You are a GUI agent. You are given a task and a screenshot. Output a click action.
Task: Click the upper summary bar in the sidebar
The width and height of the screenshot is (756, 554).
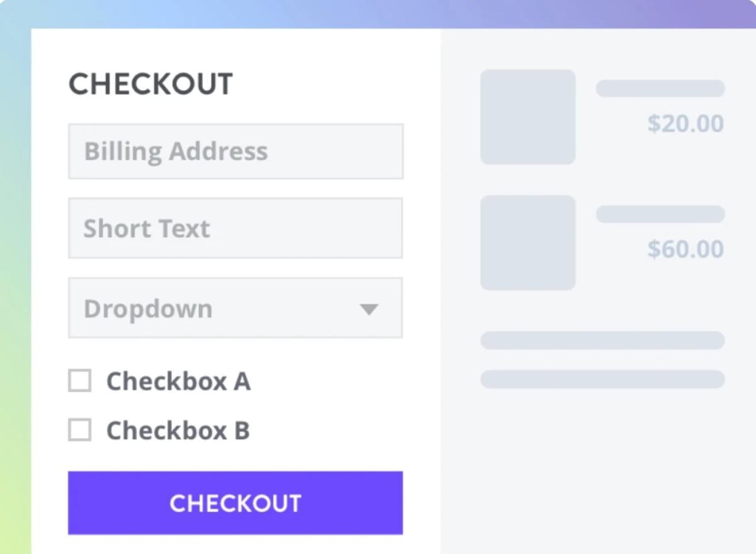[602, 341]
